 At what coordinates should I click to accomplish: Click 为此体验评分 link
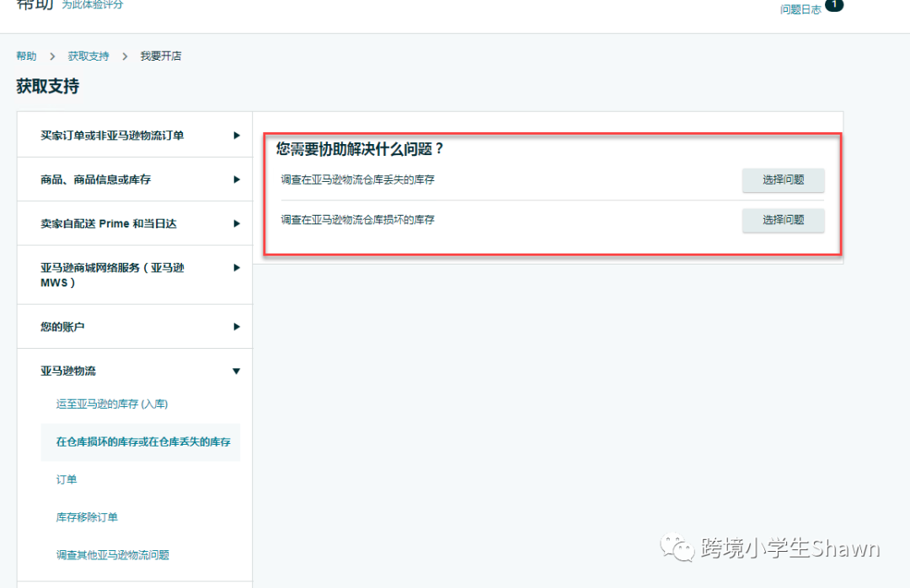(x=93, y=5)
